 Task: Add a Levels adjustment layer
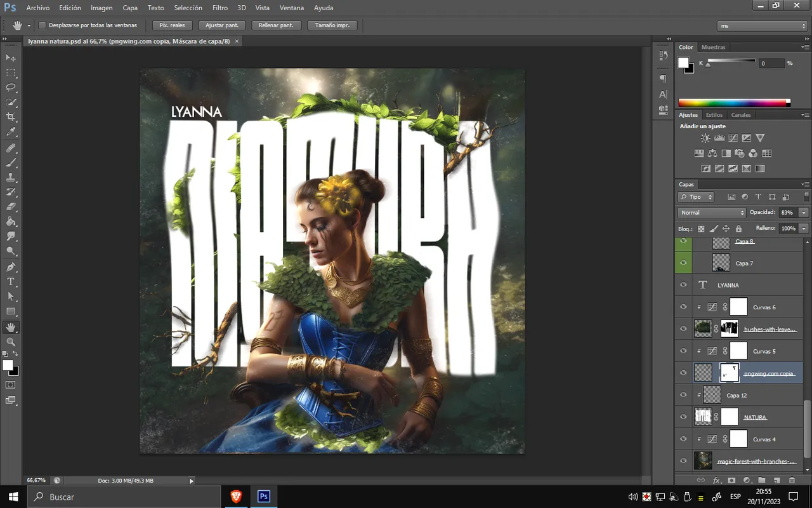[x=719, y=138]
